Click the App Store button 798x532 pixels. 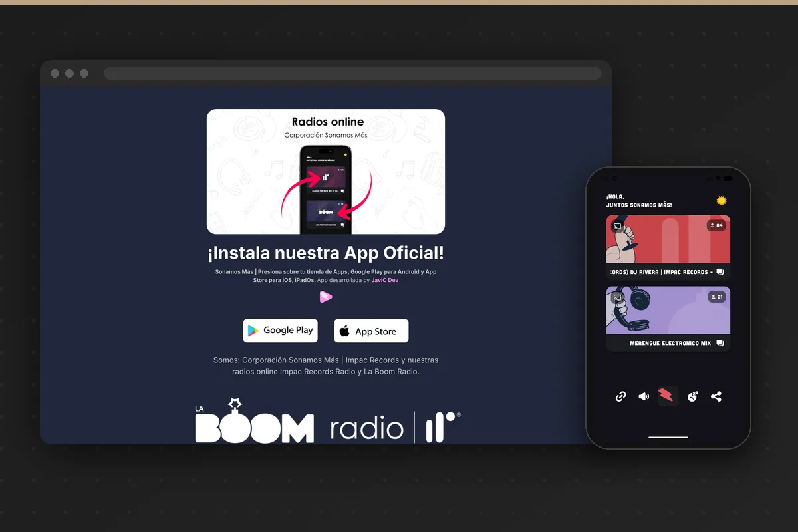(x=371, y=331)
